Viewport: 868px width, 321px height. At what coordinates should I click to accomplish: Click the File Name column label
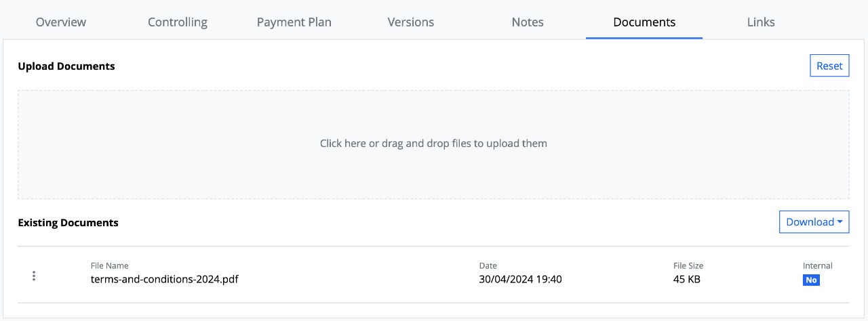(x=110, y=265)
